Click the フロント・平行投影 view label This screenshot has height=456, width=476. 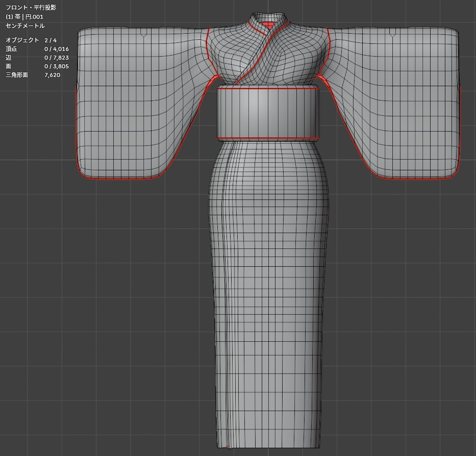(x=31, y=8)
